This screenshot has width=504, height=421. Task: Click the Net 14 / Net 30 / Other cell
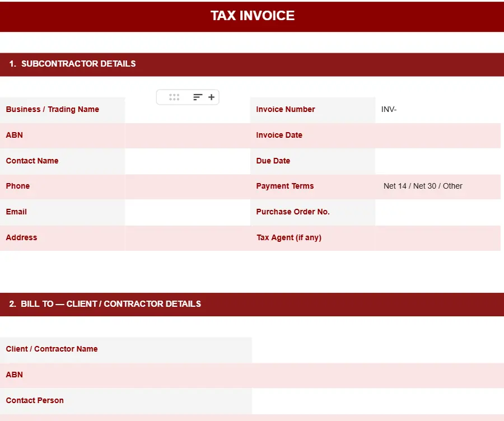pyautogui.click(x=437, y=186)
